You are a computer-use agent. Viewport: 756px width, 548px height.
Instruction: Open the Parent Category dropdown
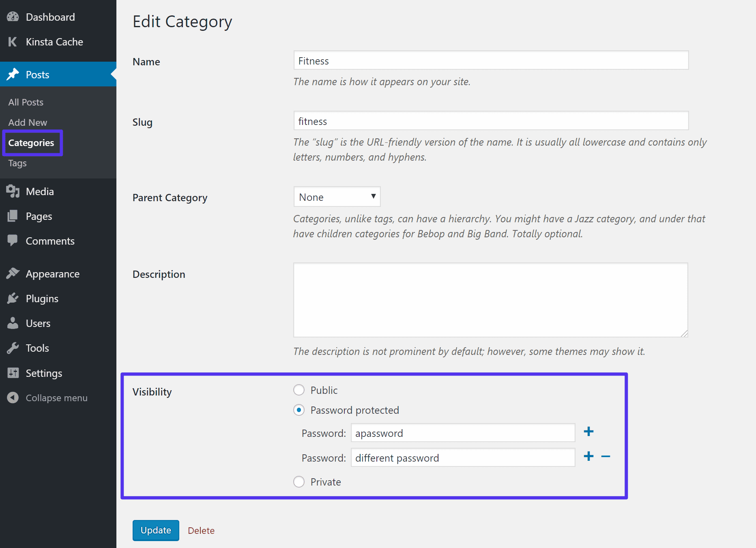[x=337, y=196]
